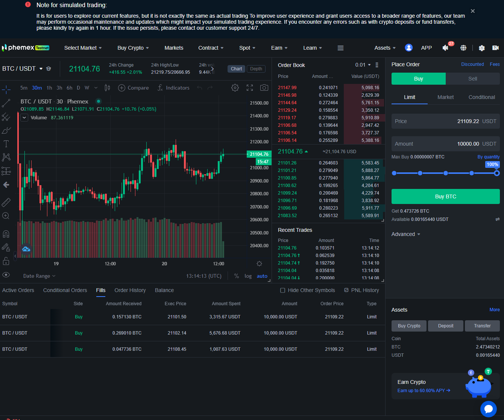Click the back arrow in chart toolbar
Viewport: 504px width, 420px height.
coord(6,185)
